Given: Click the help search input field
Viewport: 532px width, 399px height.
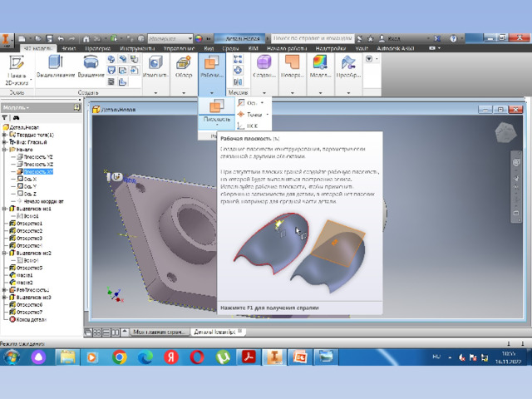Looking at the screenshot, I should point(313,38).
